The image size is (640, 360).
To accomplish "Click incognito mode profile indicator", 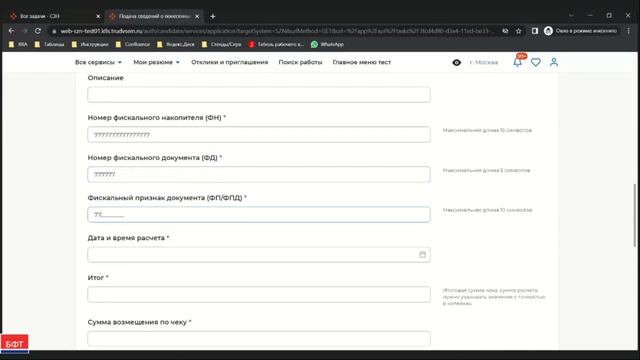I will tap(580, 31).
